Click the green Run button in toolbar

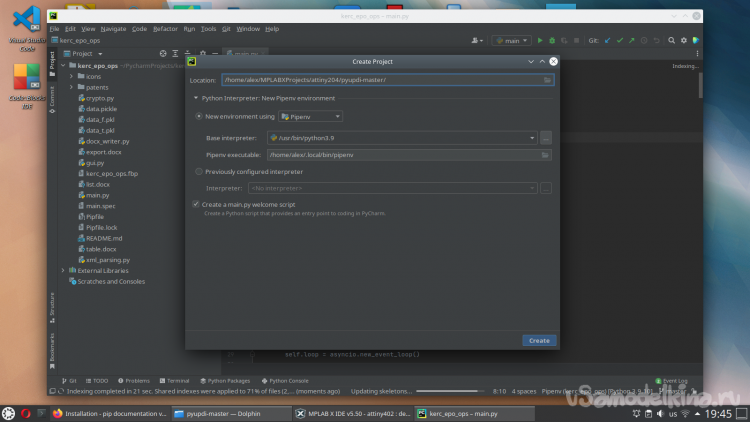[x=540, y=41]
